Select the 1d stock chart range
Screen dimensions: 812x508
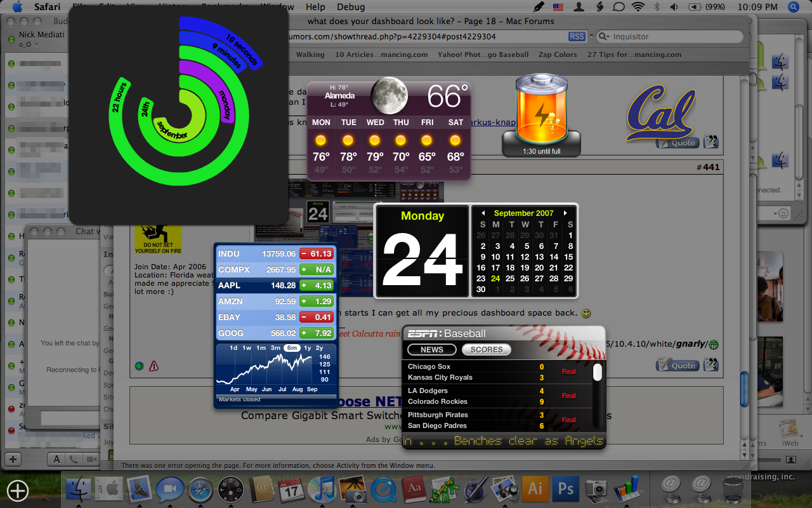tap(233, 348)
